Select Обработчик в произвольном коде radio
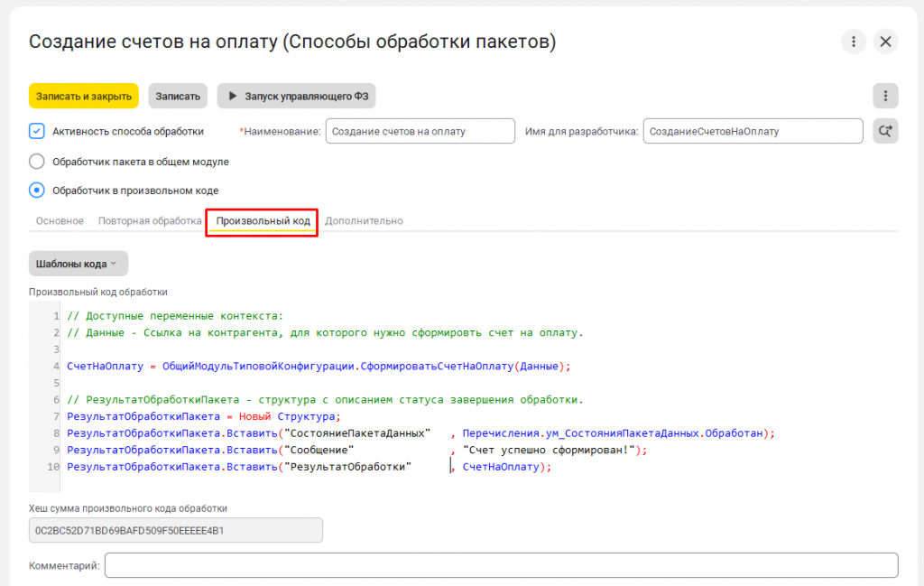Image resolution: width=924 pixels, height=586 pixels. (36, 190)
